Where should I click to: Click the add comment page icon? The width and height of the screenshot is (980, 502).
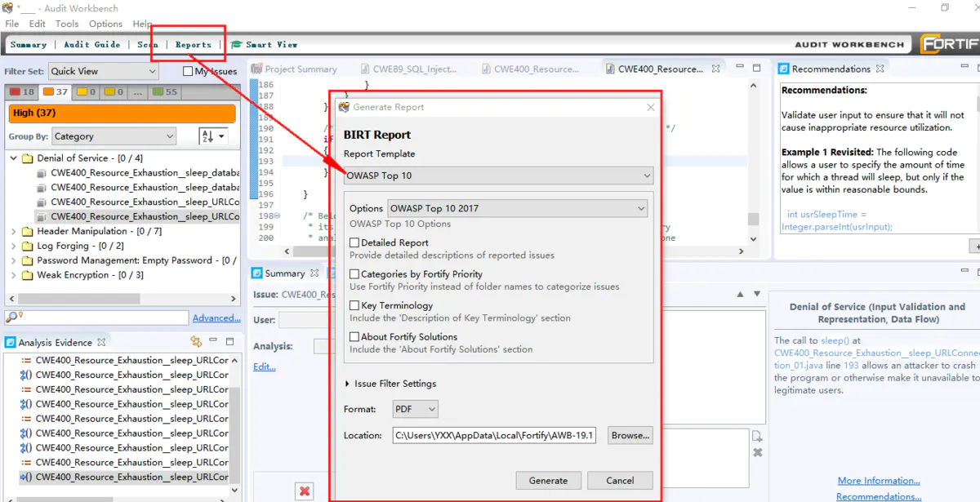(757, 437)
